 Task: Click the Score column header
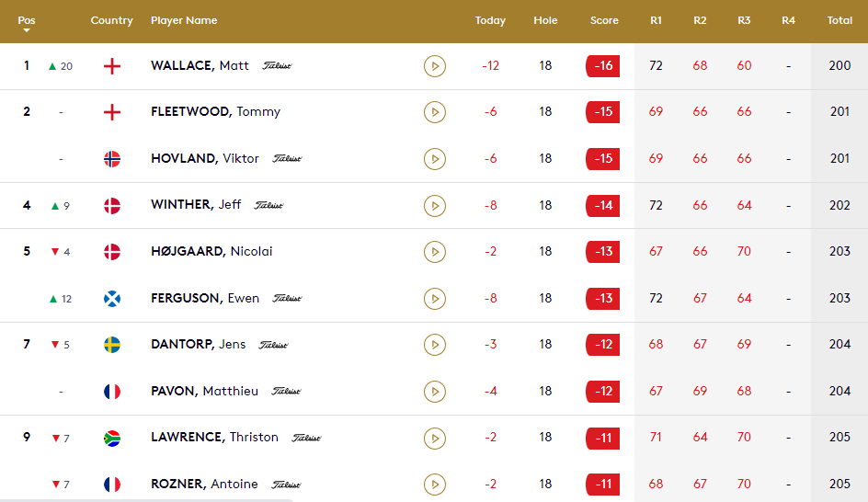click(604, 20)
